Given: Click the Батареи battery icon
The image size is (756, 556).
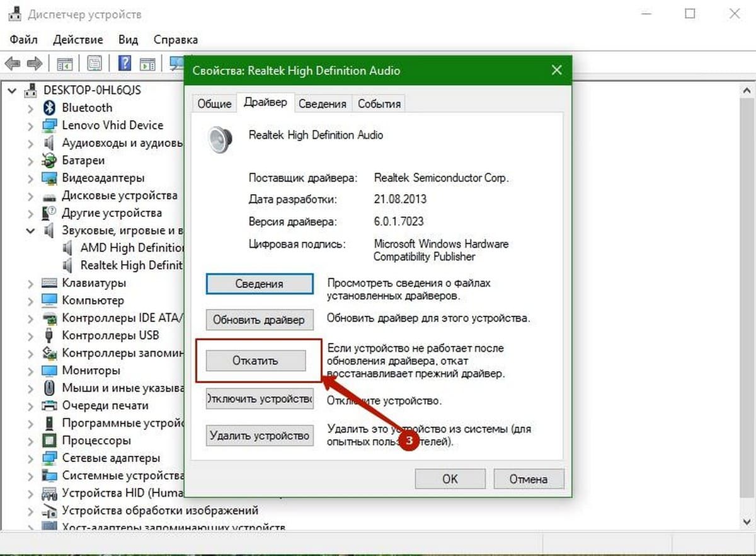Looking at the screenshot, I should pyautogui.click(x=49, y=161).
